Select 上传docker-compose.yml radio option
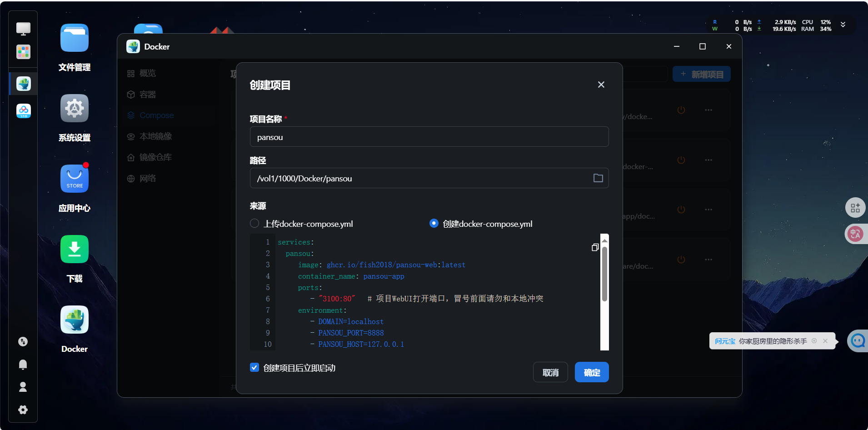 point(254,223)
